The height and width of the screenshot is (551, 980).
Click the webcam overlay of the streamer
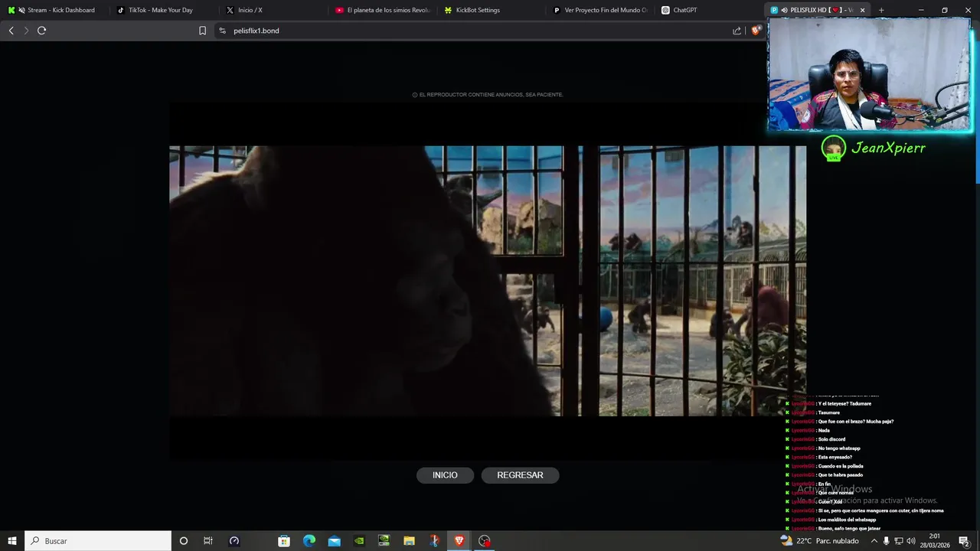pos(869,75)
